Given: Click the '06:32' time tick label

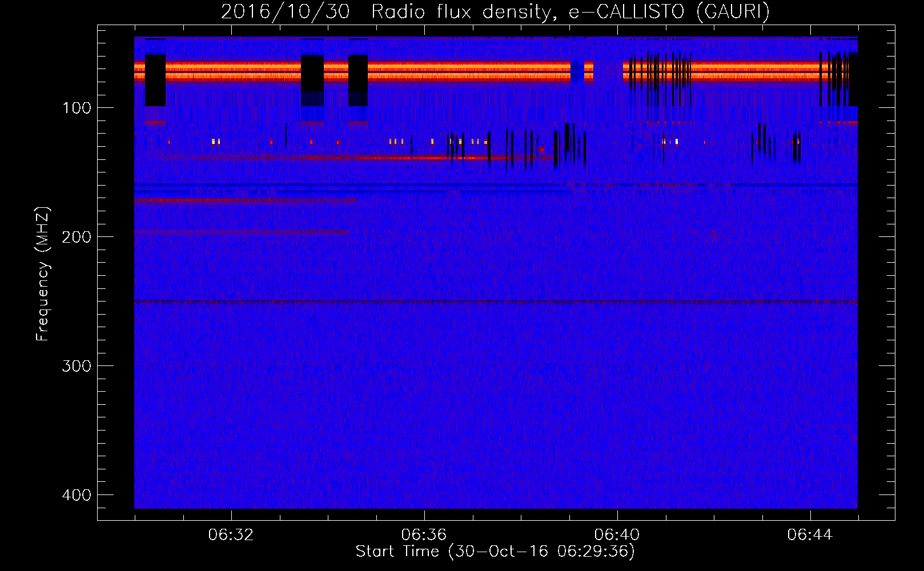Looking at the screenshot, I should [x=231, y=535].
